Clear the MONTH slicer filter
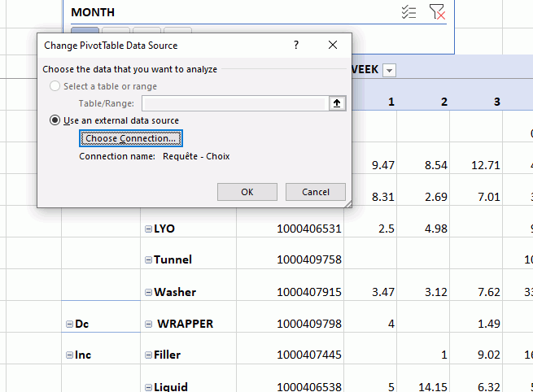Screen dimensions: 533x392 [x=437, y=12]
